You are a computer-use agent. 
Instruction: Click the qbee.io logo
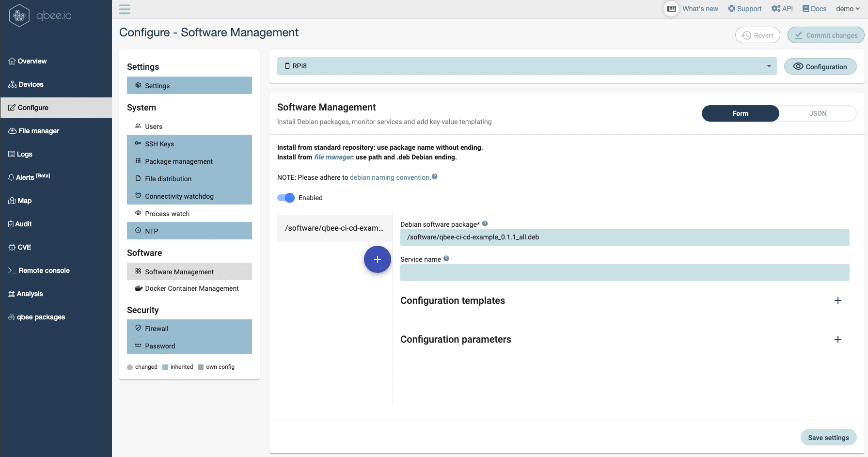40,16
